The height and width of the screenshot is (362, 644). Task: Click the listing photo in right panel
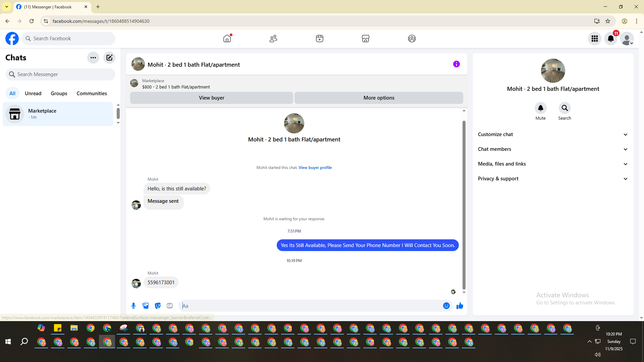(553, 71)
